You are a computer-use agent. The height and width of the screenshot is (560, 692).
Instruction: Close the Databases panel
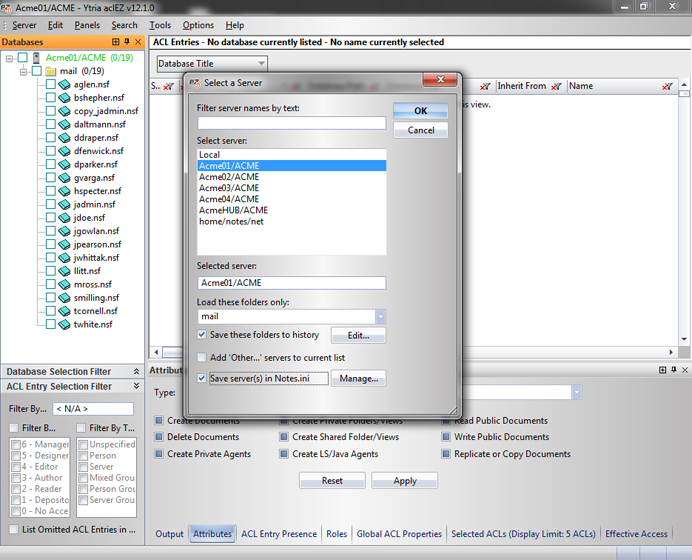point(138,42)
